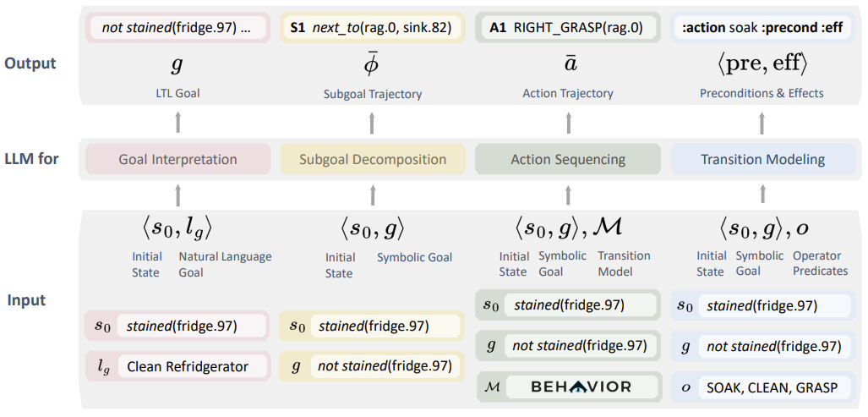Viewport: 868px width, 417px height.
Task: Select the 'S1 next_to(rag.0, sink.82)' output
Action: click(x=373, y=28)
